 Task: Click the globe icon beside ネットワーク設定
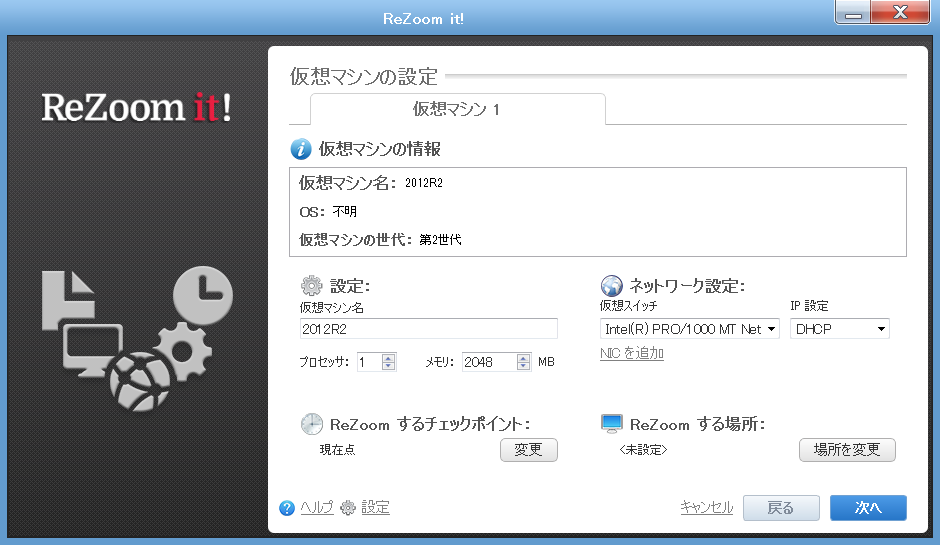611,285
